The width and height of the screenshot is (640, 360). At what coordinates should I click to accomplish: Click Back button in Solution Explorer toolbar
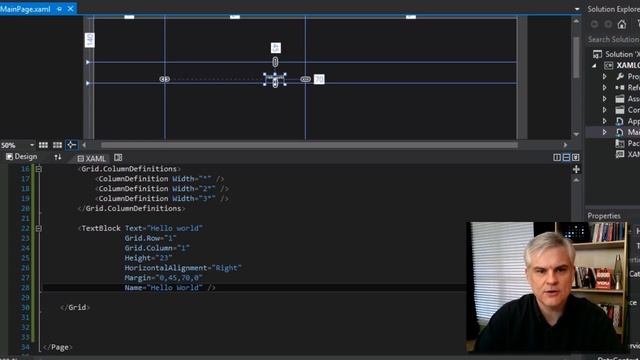[594, 24]
